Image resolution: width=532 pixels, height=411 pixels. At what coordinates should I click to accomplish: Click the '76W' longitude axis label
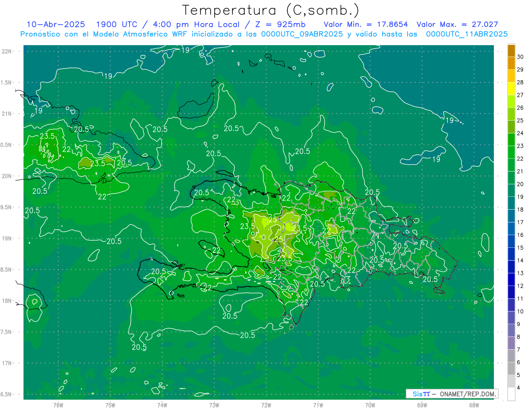tap(58, 405)
